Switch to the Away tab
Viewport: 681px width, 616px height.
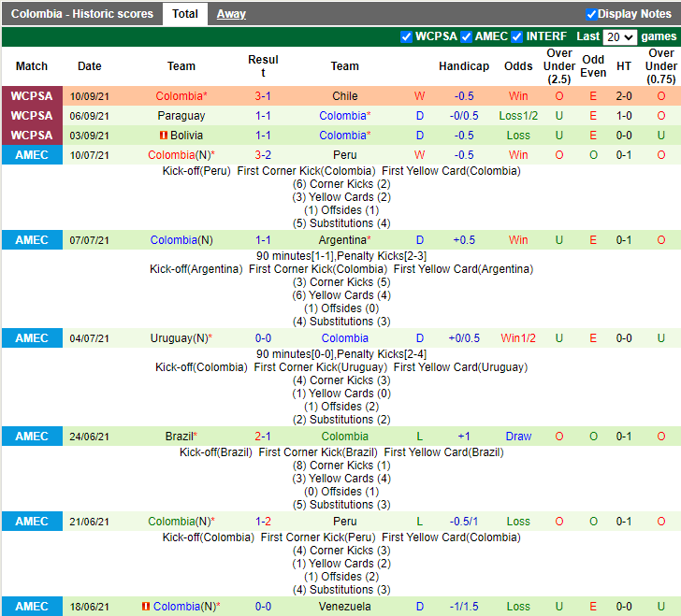tap(231, 14)
